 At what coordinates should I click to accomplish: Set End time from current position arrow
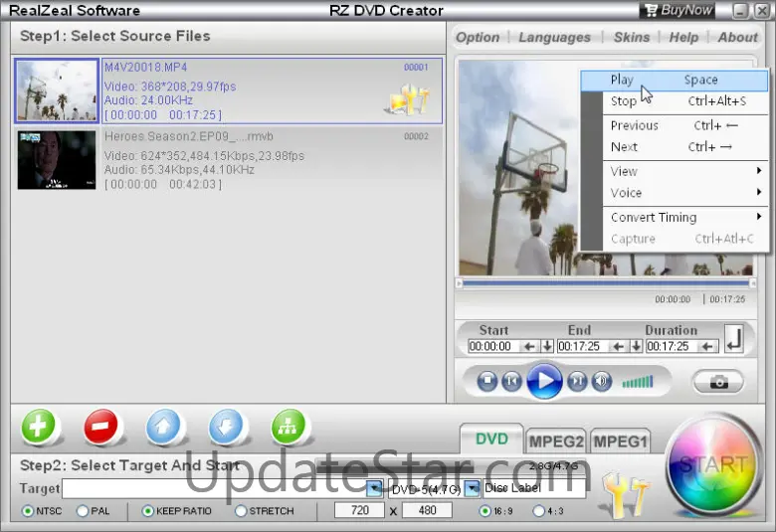click(619, 346)
